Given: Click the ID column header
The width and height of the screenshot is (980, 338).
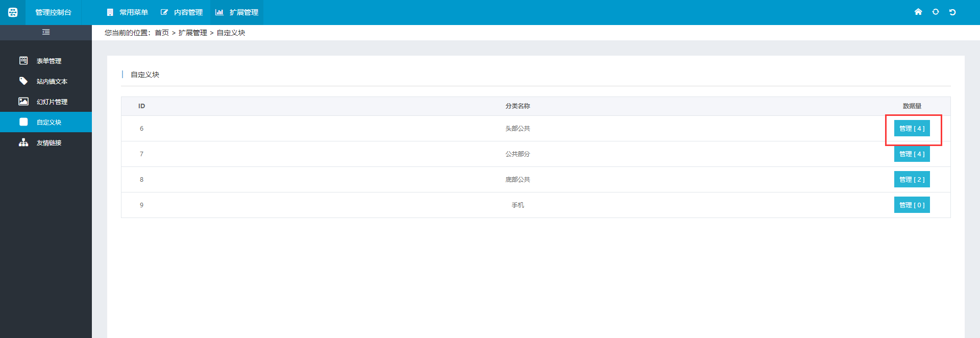Looking at the screenshot, I should [141, 106].
